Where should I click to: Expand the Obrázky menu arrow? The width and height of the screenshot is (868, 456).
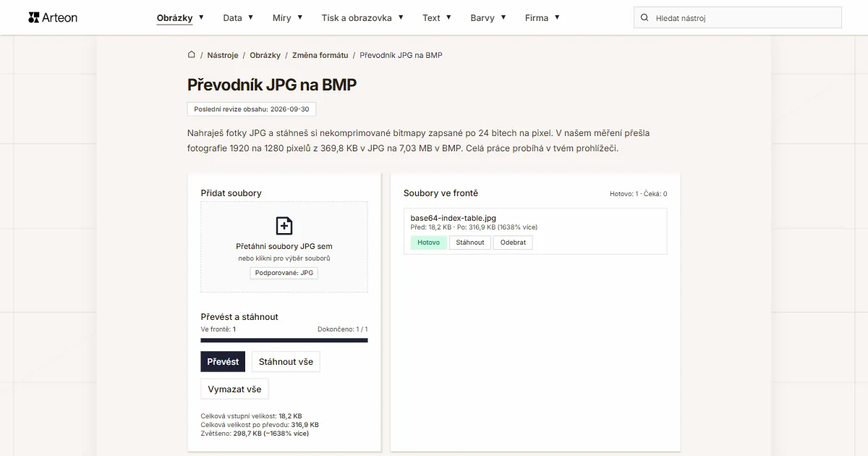(x=201, y=17)
